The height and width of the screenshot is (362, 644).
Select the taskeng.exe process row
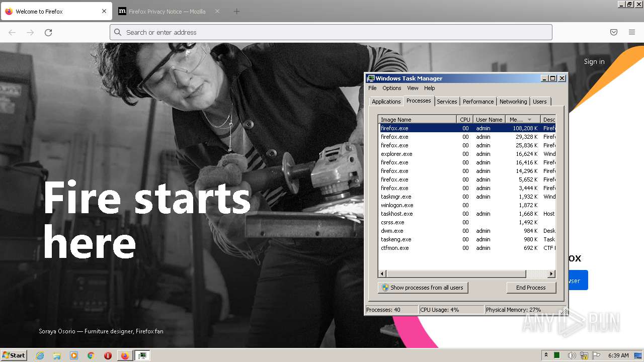click(x=467, y=239)
